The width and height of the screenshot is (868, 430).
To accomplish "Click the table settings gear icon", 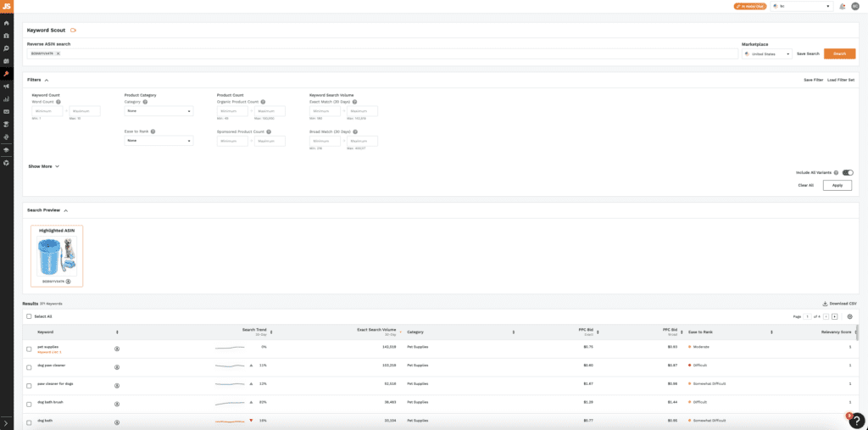I will (x=849, y=316).
